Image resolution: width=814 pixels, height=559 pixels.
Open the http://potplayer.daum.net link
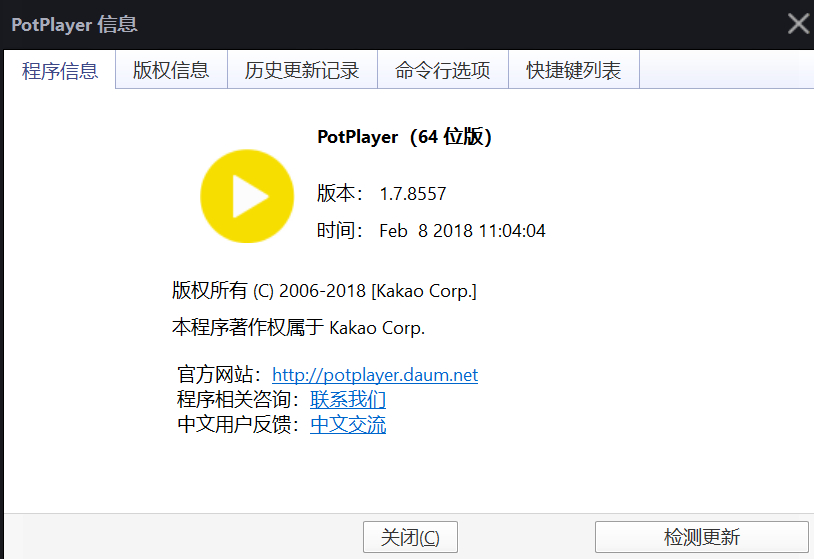point(375,375)
